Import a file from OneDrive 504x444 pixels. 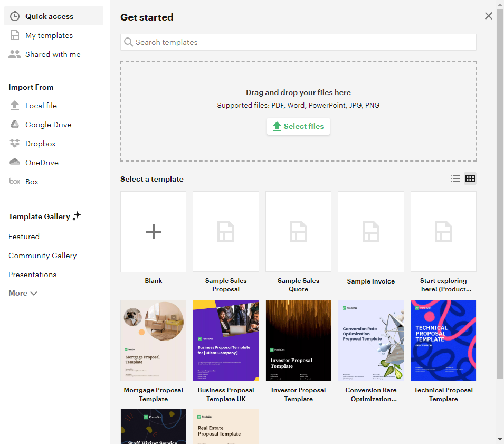[42, 162]
